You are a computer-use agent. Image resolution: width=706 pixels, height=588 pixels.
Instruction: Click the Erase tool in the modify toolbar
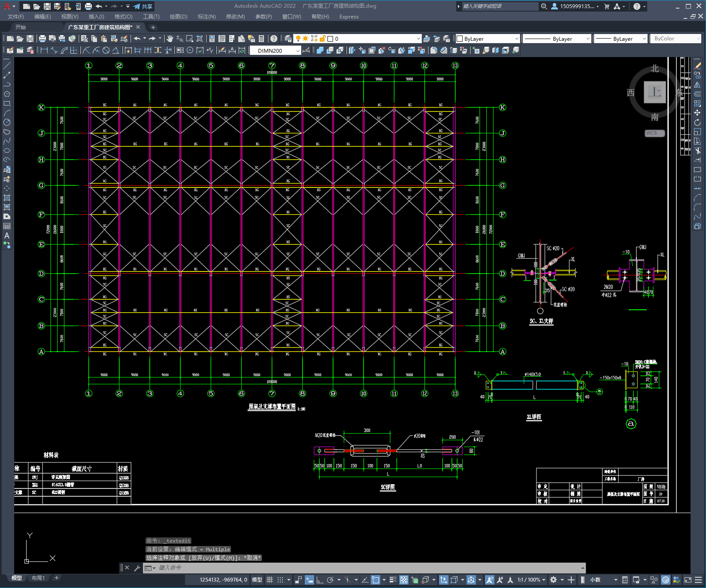tap(697, 66)
